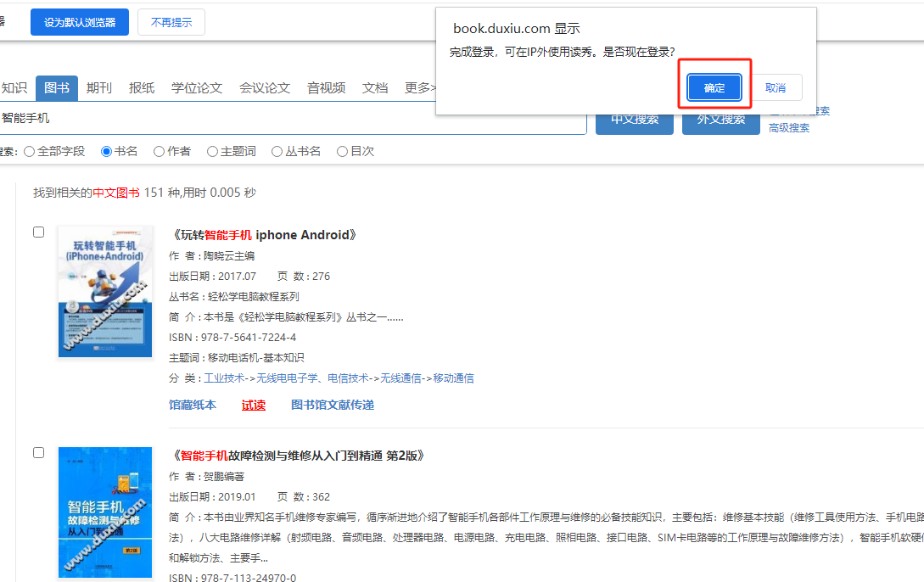The width and height of the screenshot is (924, 582).
Task: Click 设为默认浏览器 button
Action: point(80,22)
